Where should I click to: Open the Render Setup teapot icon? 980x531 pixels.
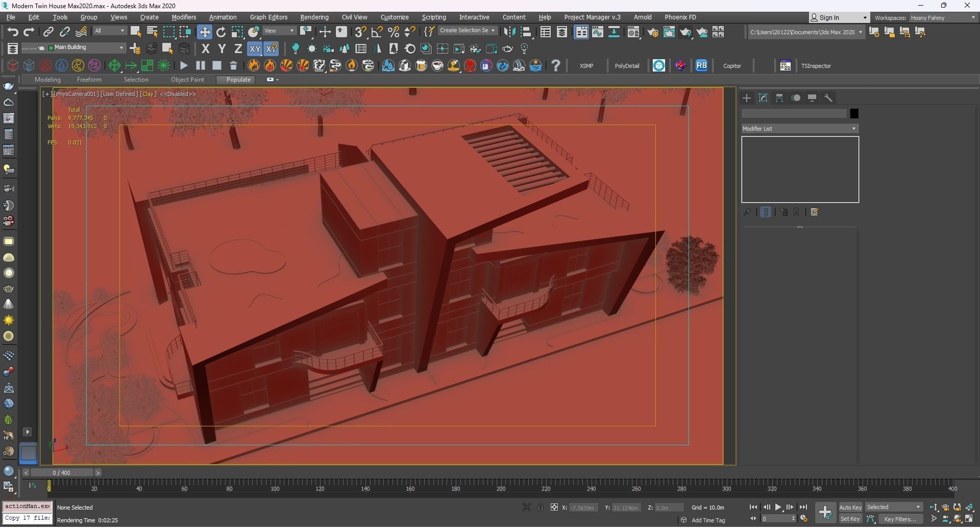(652, 32)
